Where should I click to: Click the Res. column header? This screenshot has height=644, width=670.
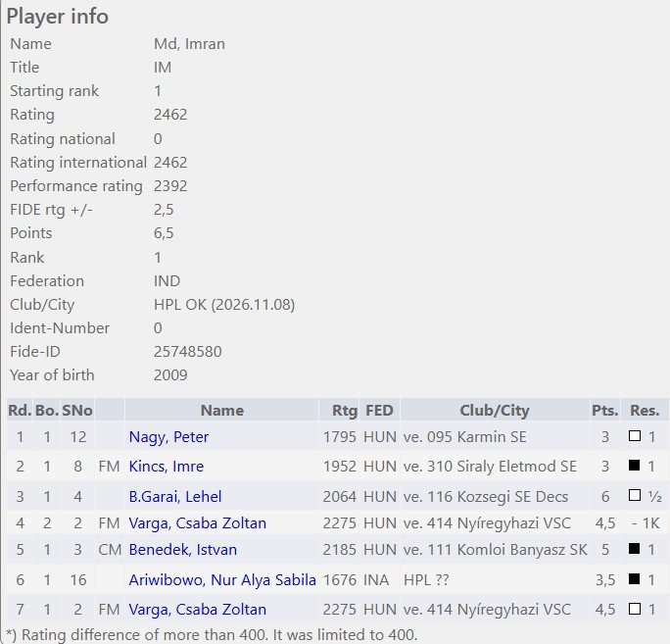645,410
